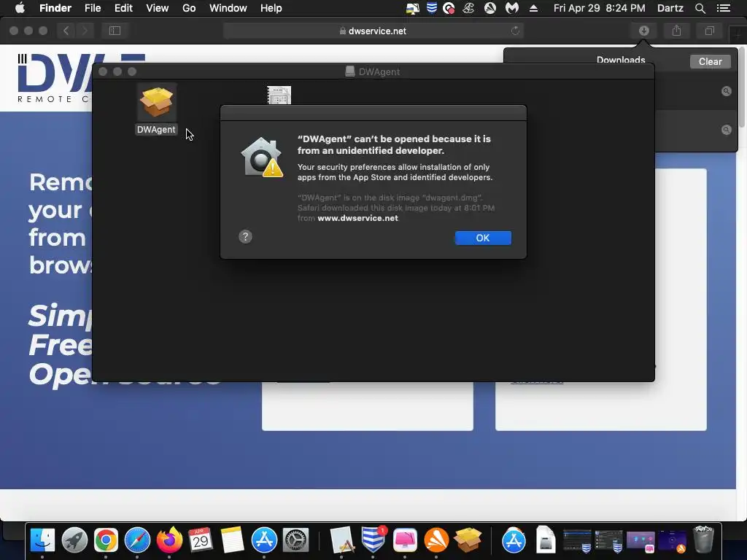This screenshot has width=747, height=560.
Task: Reveal second download with its magnifier icon
Action: click(x=726, y=130)
